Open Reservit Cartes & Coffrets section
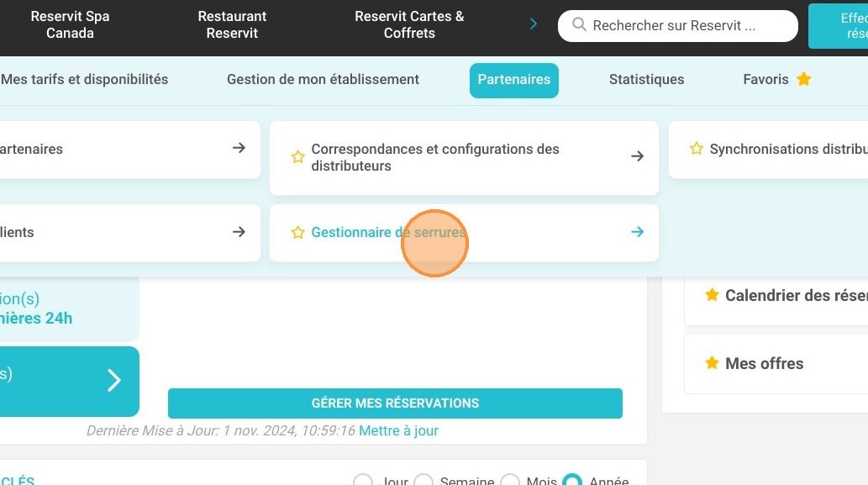The height and width of the screenshot is (485, 868). coord(409,25)
